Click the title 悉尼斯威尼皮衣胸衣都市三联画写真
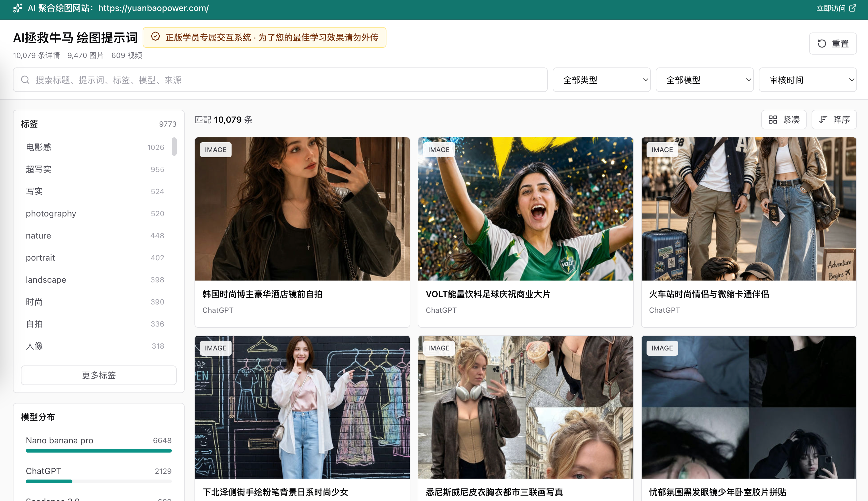 (494, 492)
